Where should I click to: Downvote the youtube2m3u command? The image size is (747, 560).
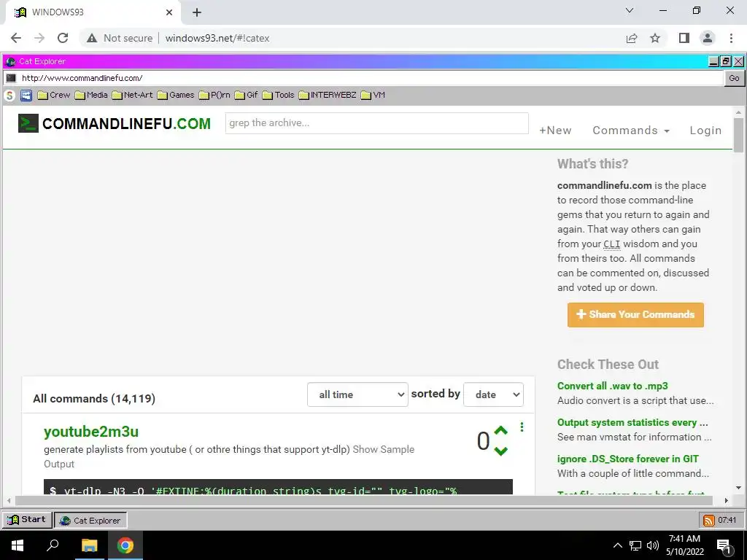click(500, 451)
